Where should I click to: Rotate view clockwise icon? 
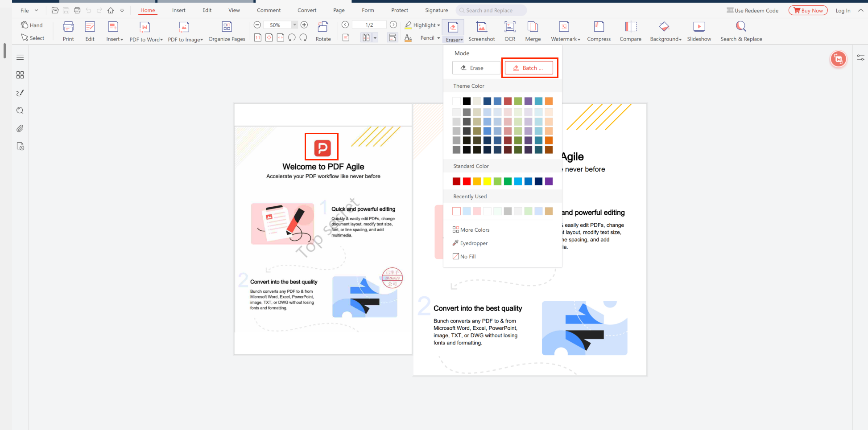coord(303,38)
